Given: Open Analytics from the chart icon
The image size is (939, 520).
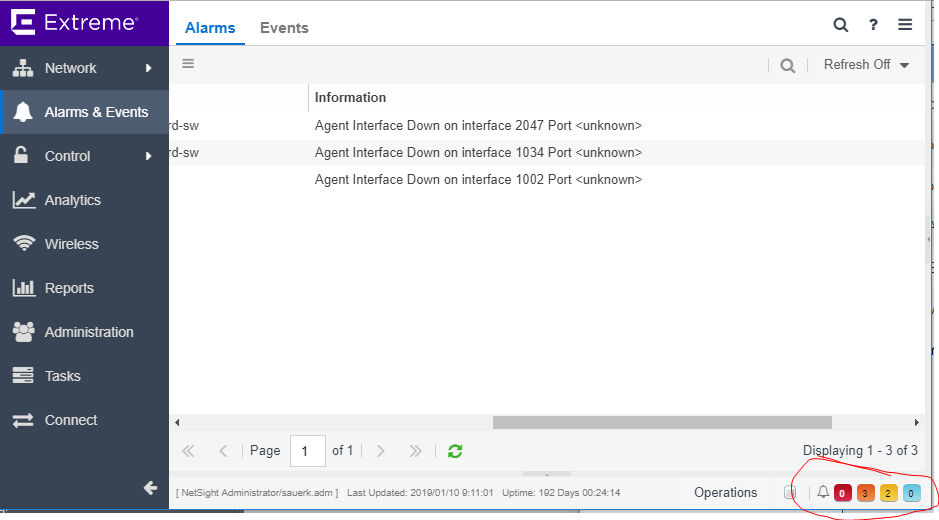Looking at the screenshot, I should [23, 200].
